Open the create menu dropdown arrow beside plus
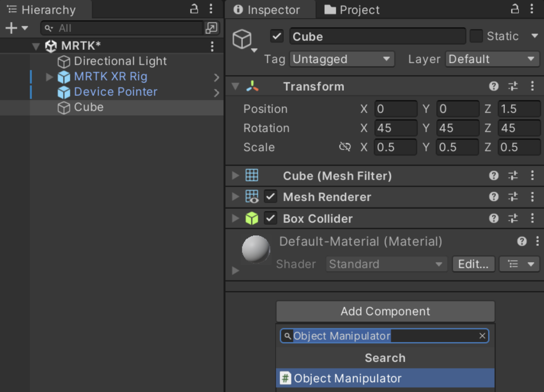This screenshot has width=544, height=392. 25,28
